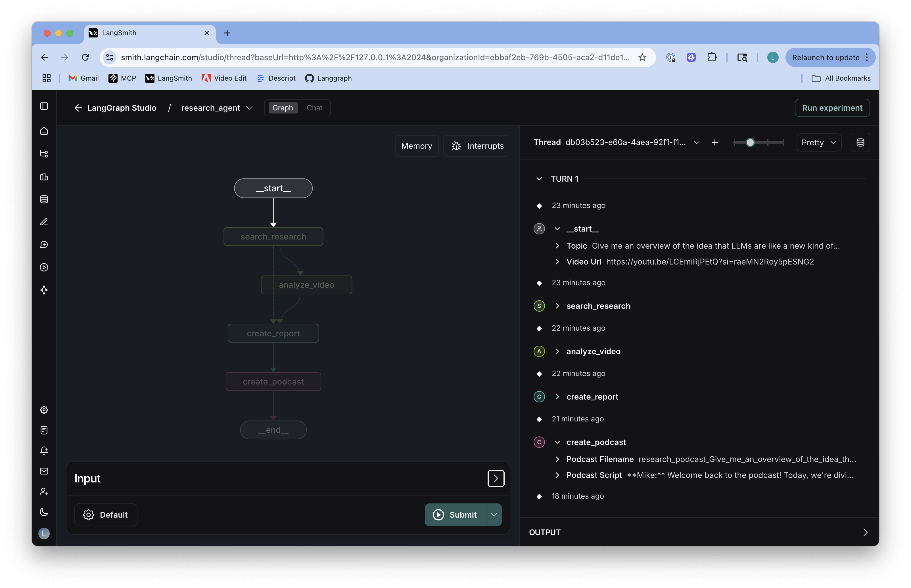Open the Pretty format dropdown
Screen dimensions: 911x588
point(818,142)
